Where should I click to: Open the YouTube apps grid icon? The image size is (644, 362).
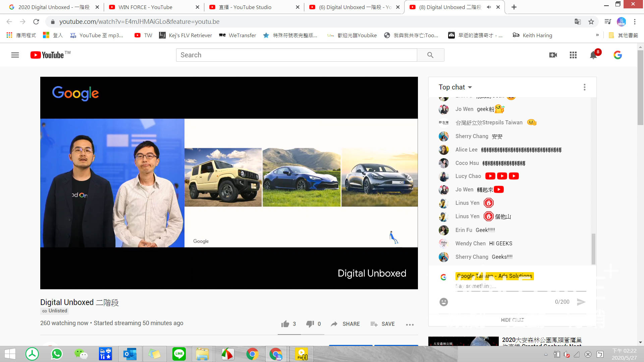573,55
